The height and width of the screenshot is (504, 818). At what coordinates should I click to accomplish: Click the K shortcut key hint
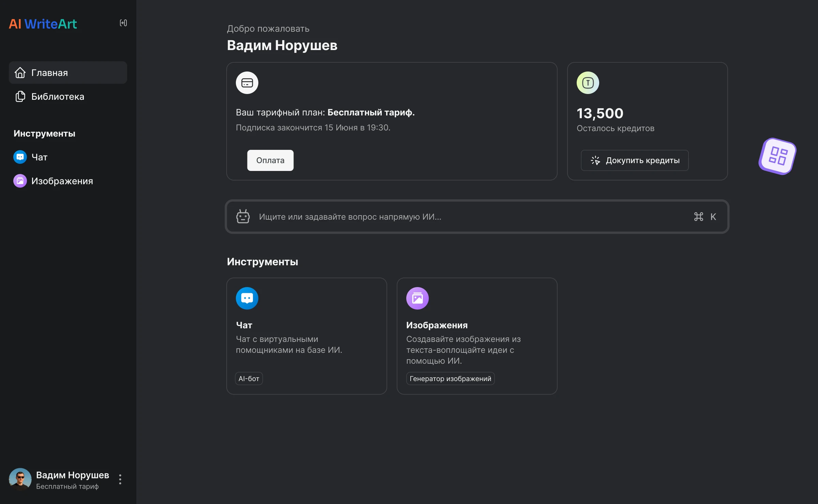click(x=713, y=217)
